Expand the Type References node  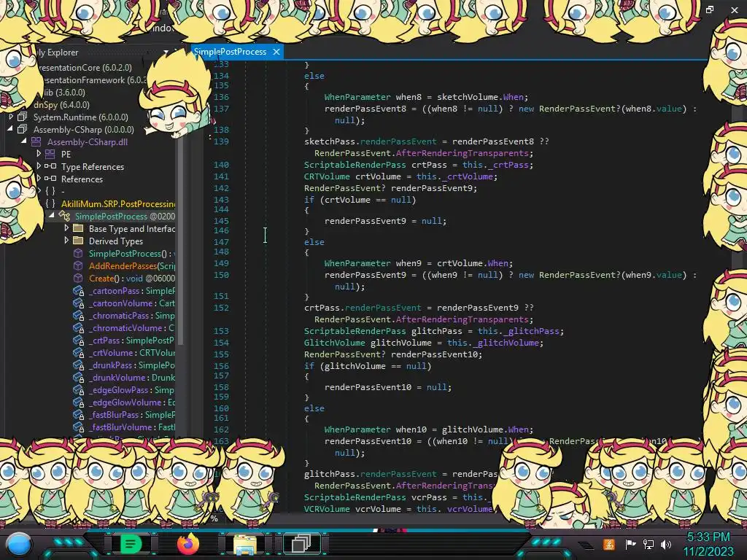coord(39,166)
